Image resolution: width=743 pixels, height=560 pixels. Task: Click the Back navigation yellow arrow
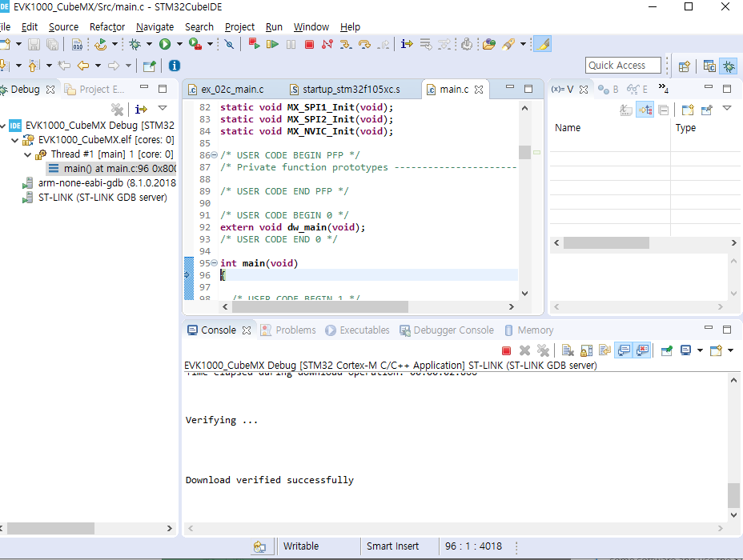pyautogui.click(x=83, y=66)
